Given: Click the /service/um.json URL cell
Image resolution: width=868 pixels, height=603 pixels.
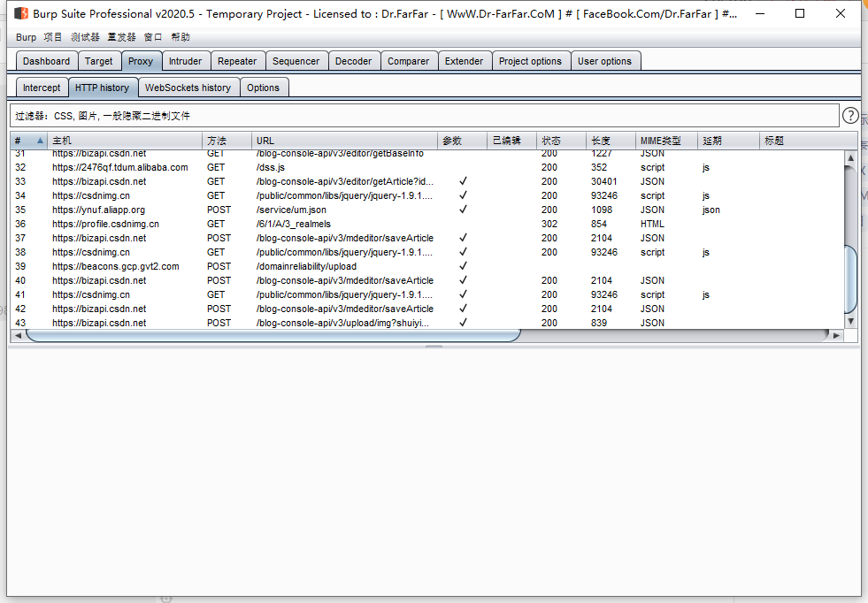Looking at the screenshot, I should [x=291, y=210].
